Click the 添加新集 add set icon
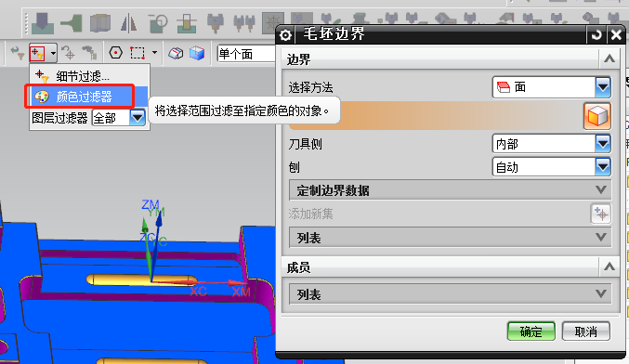The image size is (629, 364). (600, 214)
